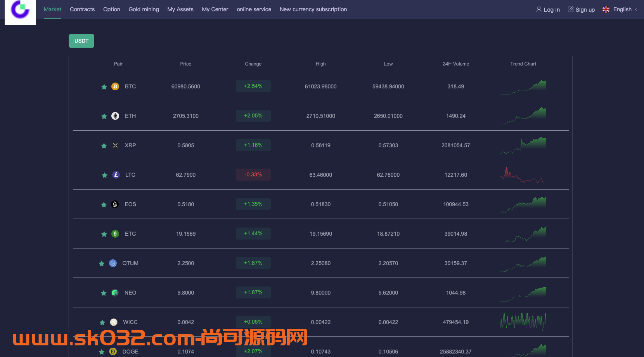Image resolution: width=644 pixels, height=357 pixels.
Task: Open QTUM trend chart thumbnail
Action: pyautogui.click(x=523, y=264)
